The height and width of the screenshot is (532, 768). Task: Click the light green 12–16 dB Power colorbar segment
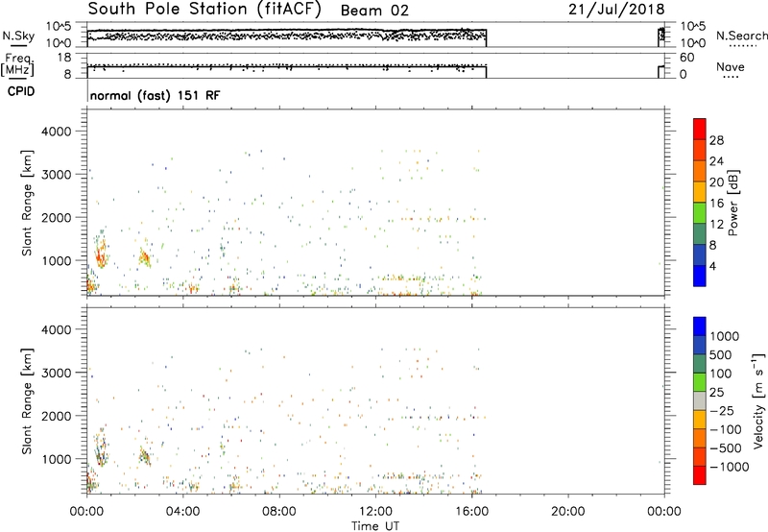pyautogui.click(x=700, y=213)
